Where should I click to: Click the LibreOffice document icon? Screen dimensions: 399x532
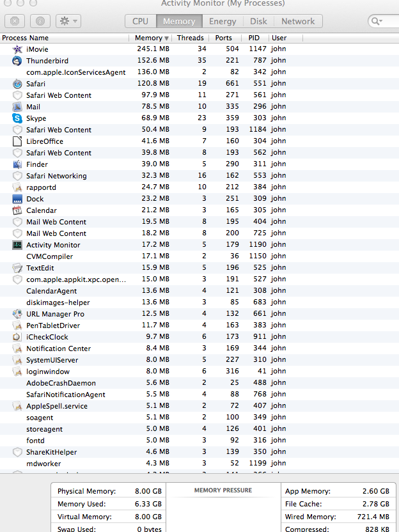(x=17, y=141)
